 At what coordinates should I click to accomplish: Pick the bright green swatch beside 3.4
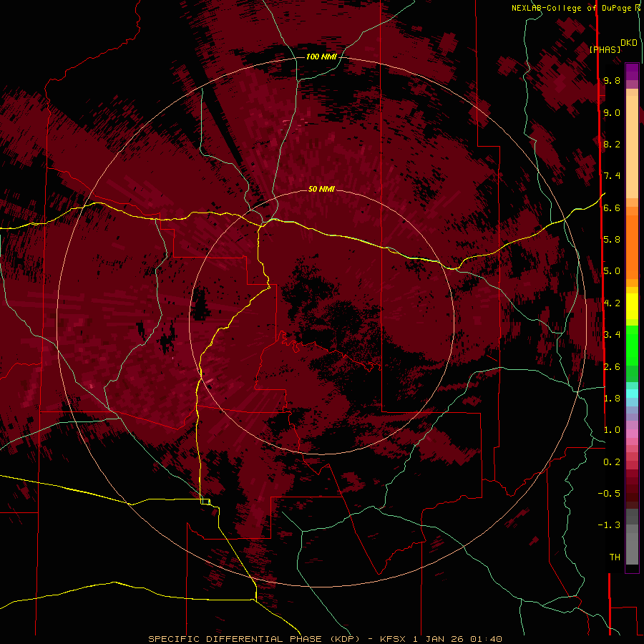pyautogui.click(x=632, y=344)
